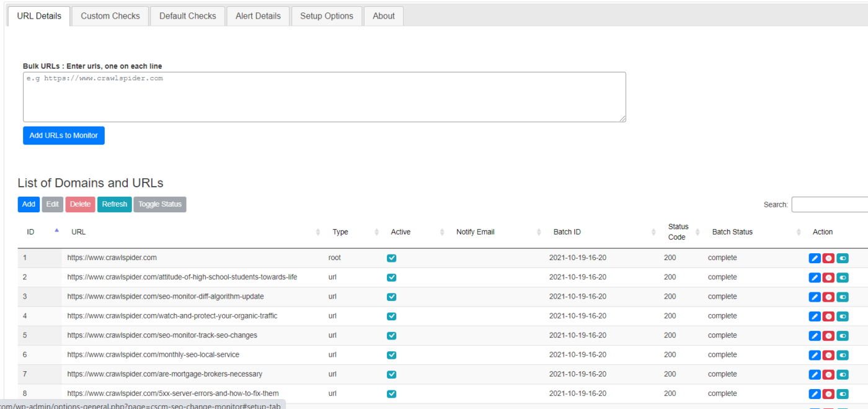This screenshot has width=868, height=409.
Task: Click the Add URLs to Monitor button
Action: [x=64, y=135]
